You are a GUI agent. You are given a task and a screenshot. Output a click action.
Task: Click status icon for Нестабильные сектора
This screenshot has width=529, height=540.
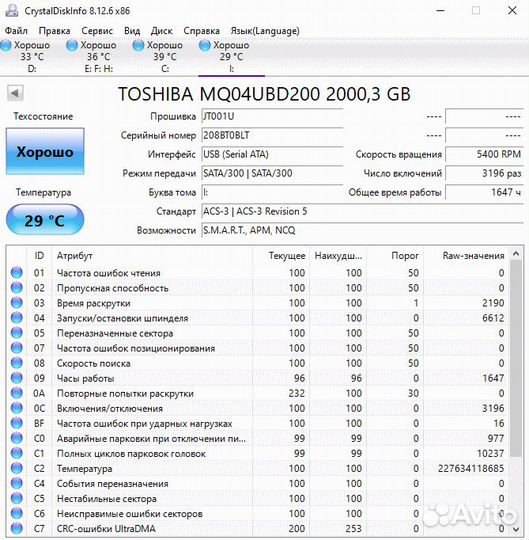click(17, 498)
